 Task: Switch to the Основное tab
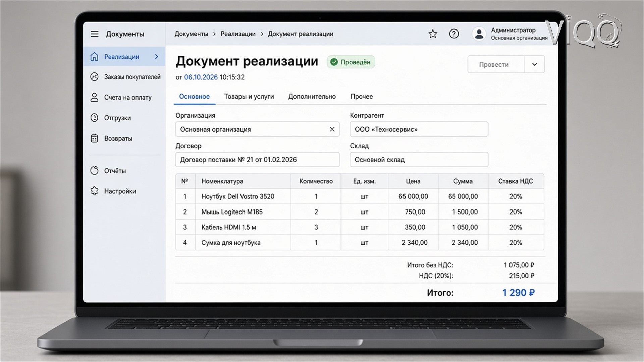tap(194, 97)
